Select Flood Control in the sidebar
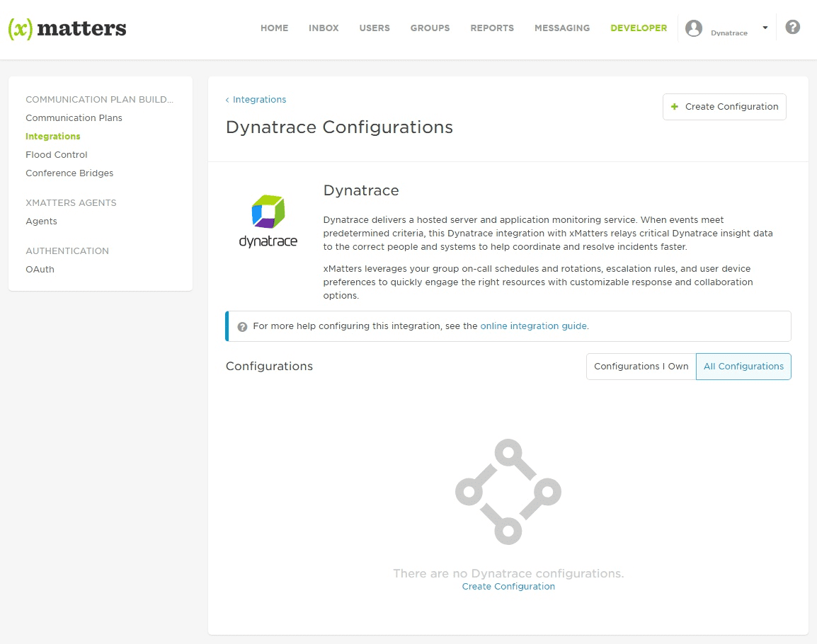The height and width of the screenshot is (644, 817). pyautogui.click(x=57, y=154)
